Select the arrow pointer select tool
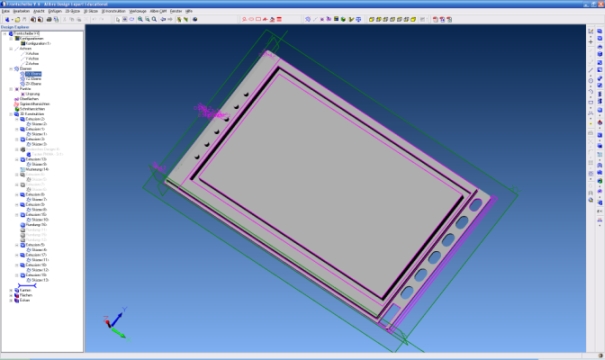 click(x=118, y=19)
